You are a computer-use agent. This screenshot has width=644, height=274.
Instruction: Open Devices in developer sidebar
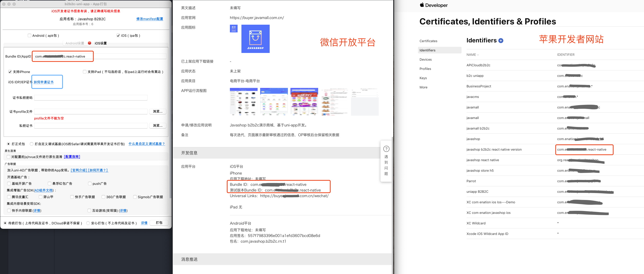point(425,59)
